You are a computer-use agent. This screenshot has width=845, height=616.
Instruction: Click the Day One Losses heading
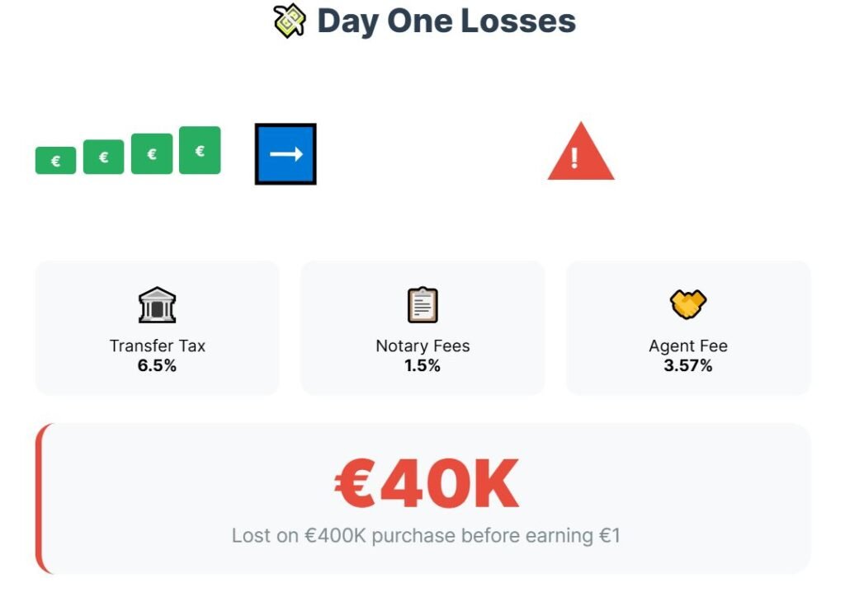click(x=446, y=21)
